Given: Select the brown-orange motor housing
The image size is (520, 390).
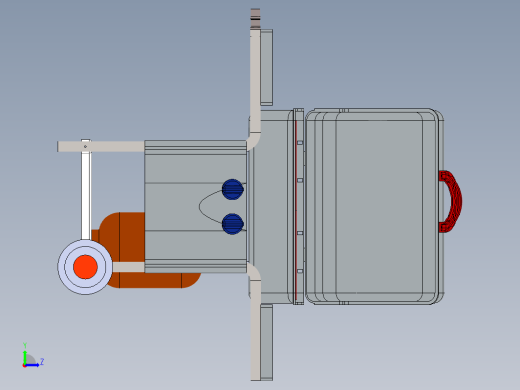Looking at the screenshot, I should click(147, 250).
